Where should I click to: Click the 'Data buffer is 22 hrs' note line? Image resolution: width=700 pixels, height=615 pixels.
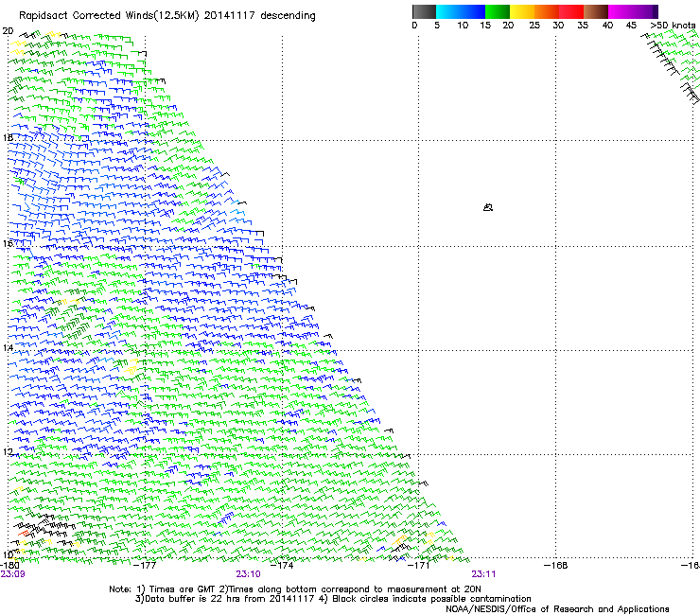coord(333,599)
